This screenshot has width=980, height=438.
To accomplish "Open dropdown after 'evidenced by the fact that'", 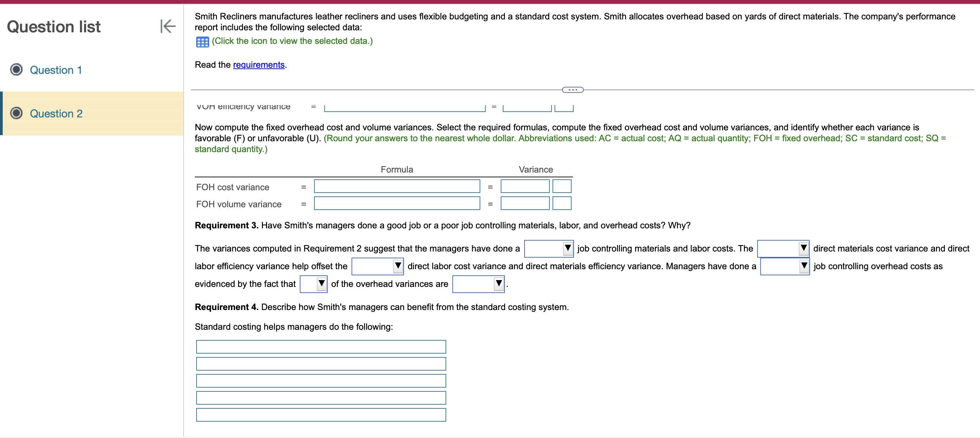I will [313, 284].
